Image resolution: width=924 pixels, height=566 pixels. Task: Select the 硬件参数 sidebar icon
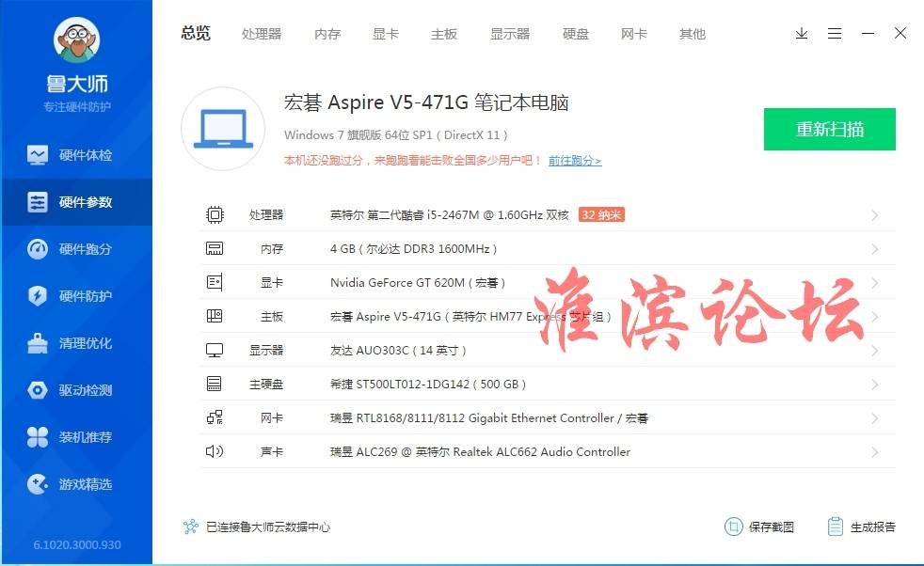pos(37,202)
